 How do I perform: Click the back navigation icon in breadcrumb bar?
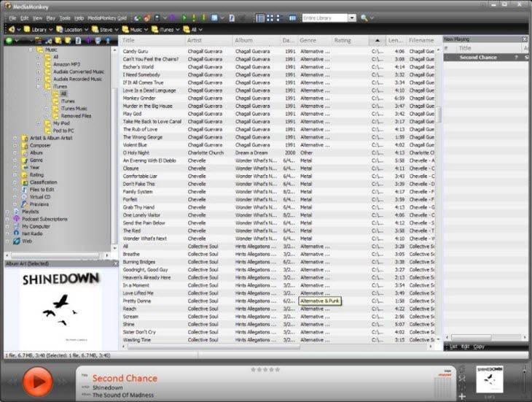pos(11,30)
